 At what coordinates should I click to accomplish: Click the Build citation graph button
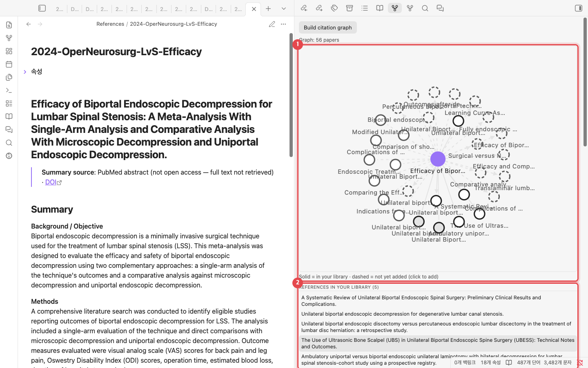328,27
